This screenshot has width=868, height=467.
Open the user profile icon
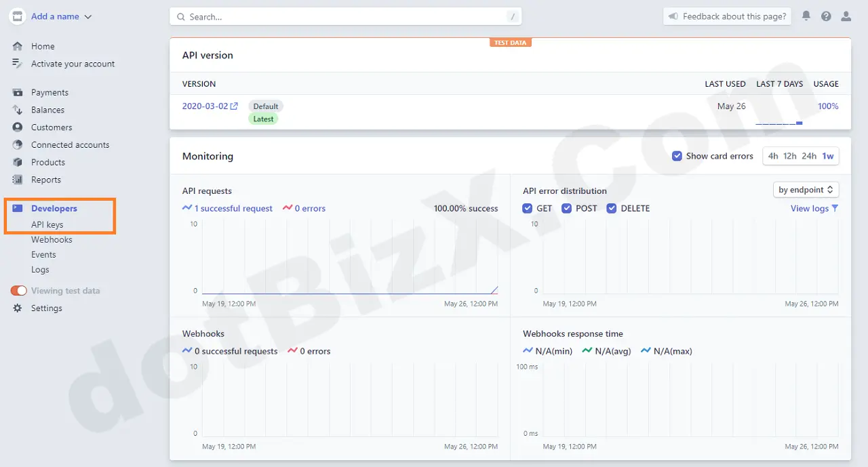coord(846,16)
